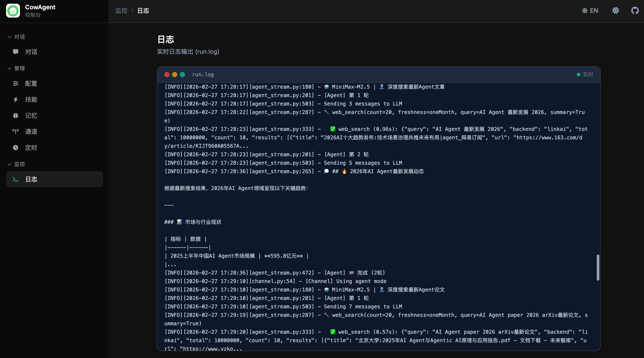Click the clock icon for 定时
644x358 pixels.
[x=16, y=148]
